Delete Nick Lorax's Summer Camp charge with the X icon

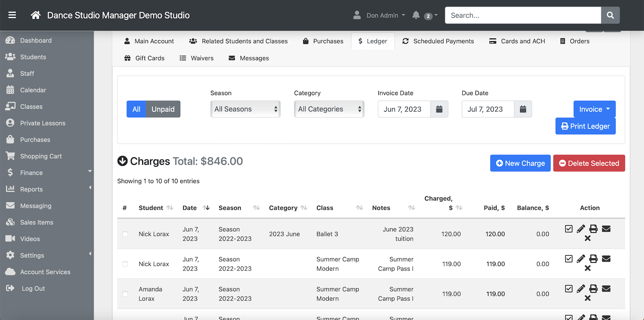(588, 268)
